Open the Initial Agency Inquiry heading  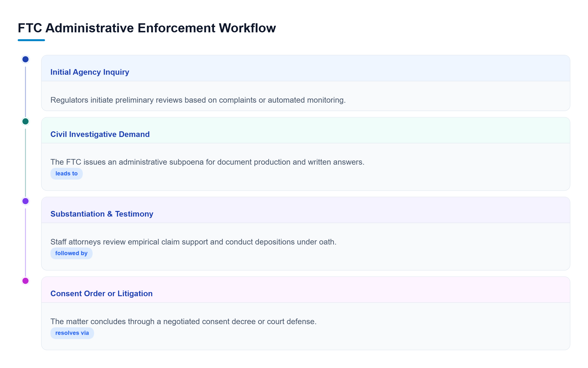coord(90,72)
